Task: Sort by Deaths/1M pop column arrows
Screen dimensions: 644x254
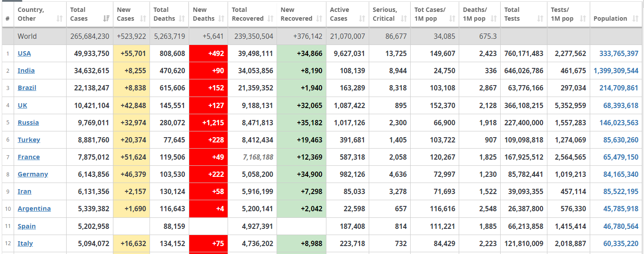Action: 494,19
